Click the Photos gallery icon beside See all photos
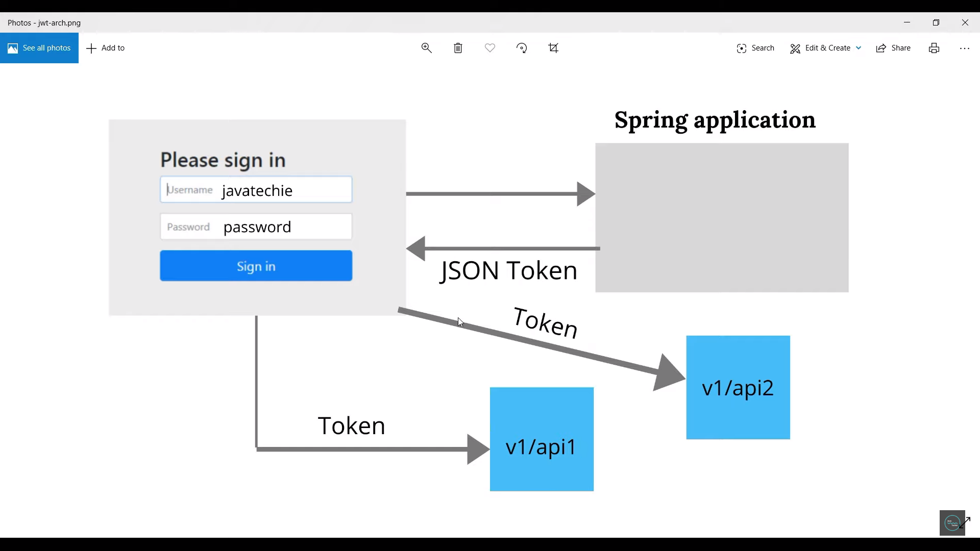The image size is (980, 551). tap(12, 48)
